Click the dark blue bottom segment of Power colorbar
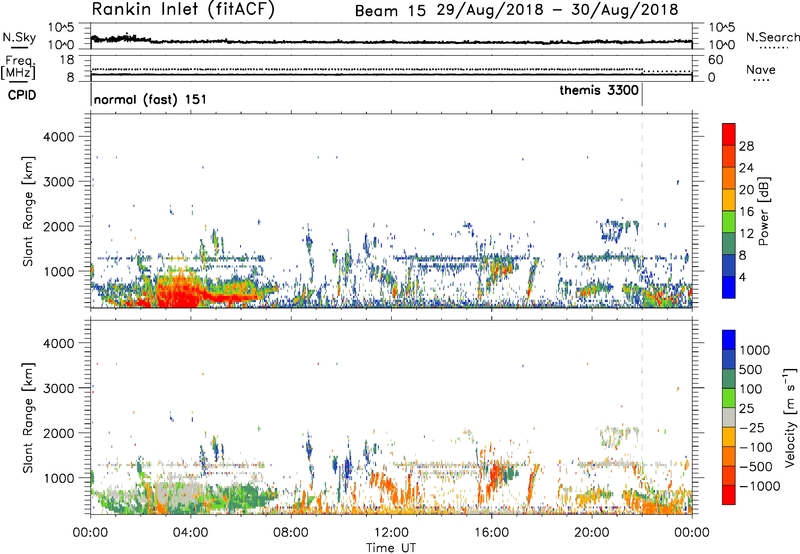Image resolution: width=800 pixels, height=554 pixels. coord(729,287)
